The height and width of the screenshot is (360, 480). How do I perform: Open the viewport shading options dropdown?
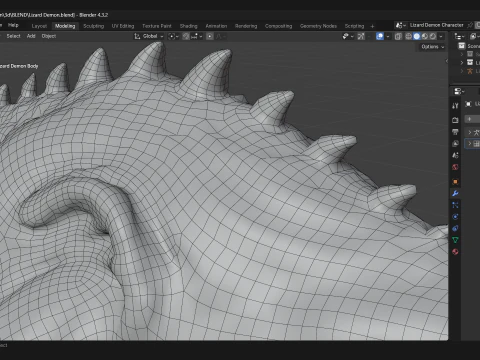tap(441, 36)
